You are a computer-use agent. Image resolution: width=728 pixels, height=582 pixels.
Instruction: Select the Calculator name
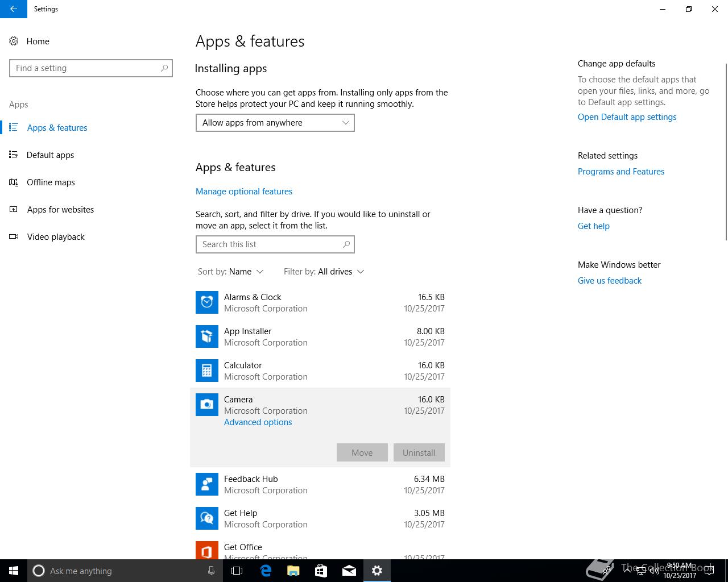(x=243, y=365)
